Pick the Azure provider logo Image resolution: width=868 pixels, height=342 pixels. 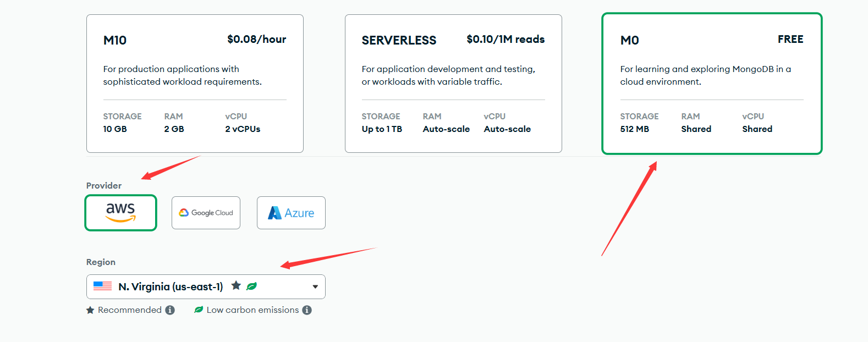click(x=291, y=213)
